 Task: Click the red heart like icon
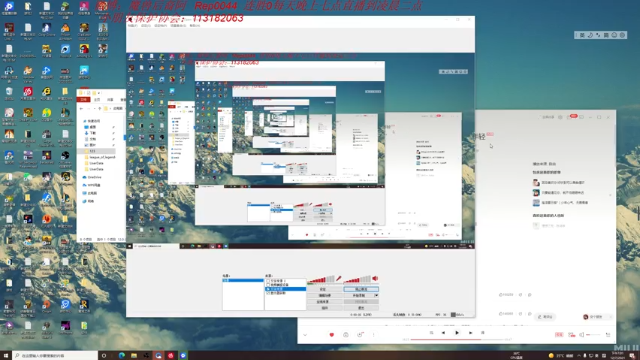(331, 335)
